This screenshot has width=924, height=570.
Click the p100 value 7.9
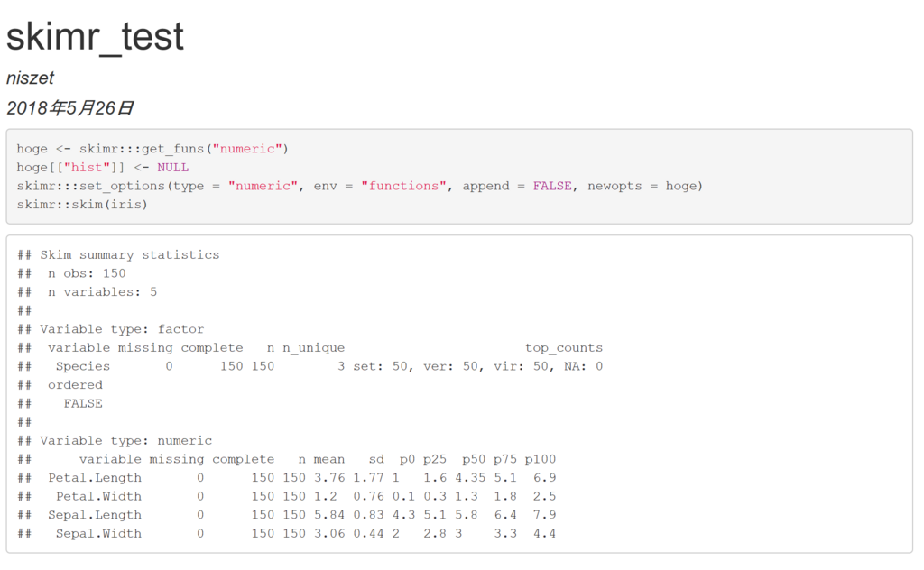(544, 515)
